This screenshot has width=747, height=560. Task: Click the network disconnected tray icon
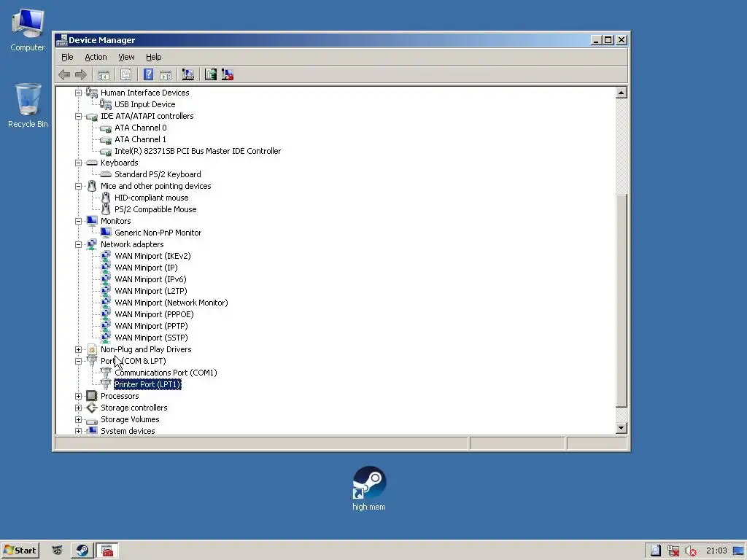[673, 551]
